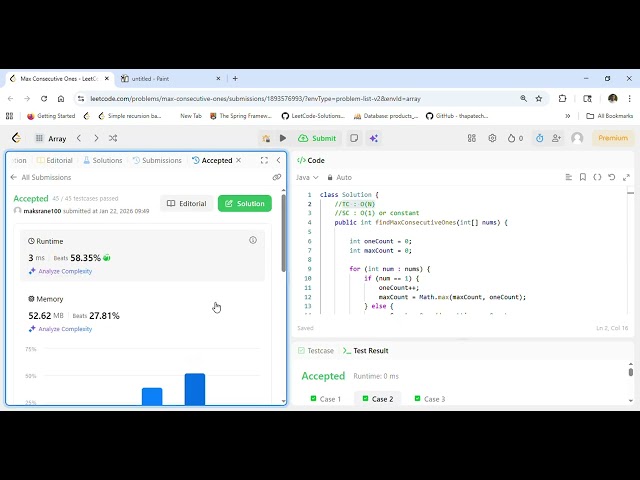The height and width of the screenshot is (480, 640).
Task: Format code icon in editor toolbar
Action: [569, 177]
